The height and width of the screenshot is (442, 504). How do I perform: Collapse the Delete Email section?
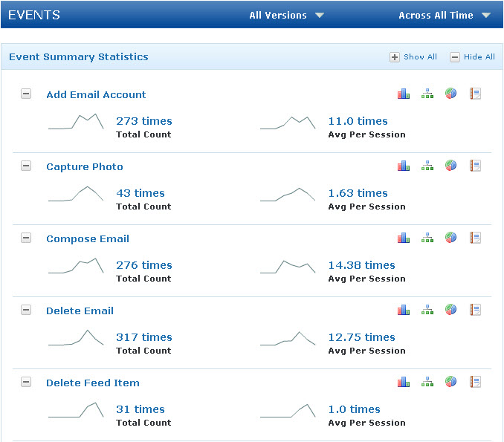pos(26,311)
